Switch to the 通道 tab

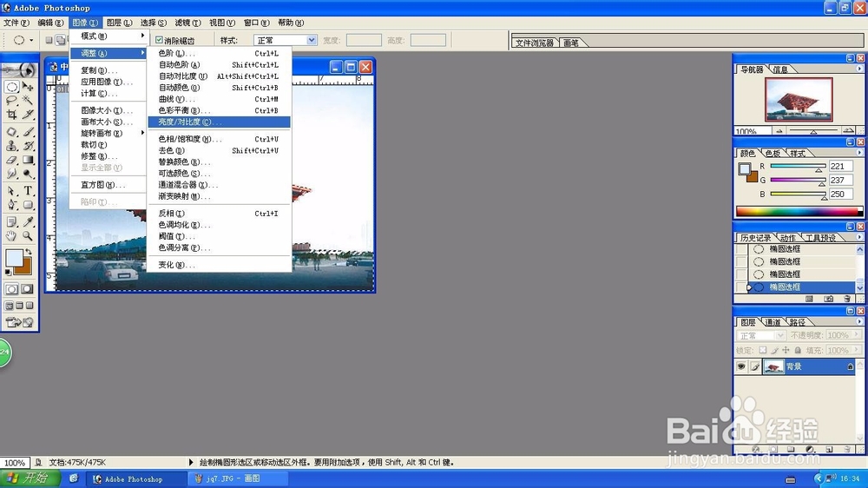point(773,322)
